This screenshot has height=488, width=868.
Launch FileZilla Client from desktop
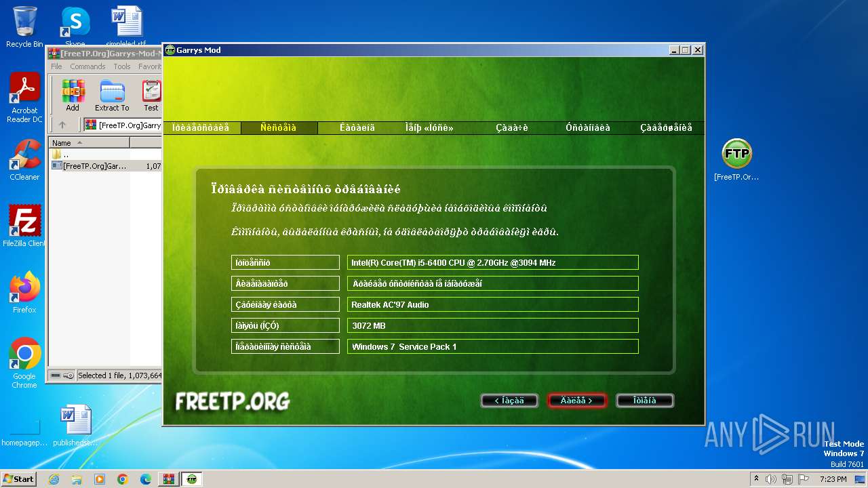[24, 226]
